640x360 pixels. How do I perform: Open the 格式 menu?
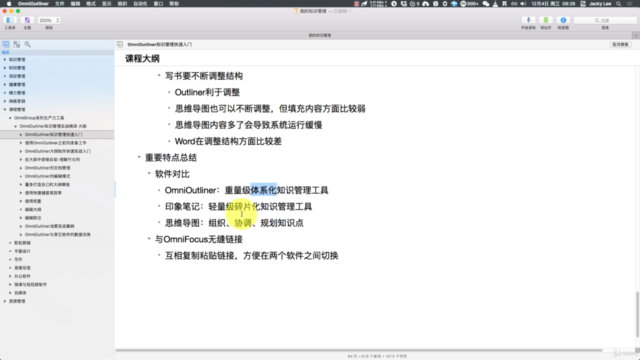(91, 4)
